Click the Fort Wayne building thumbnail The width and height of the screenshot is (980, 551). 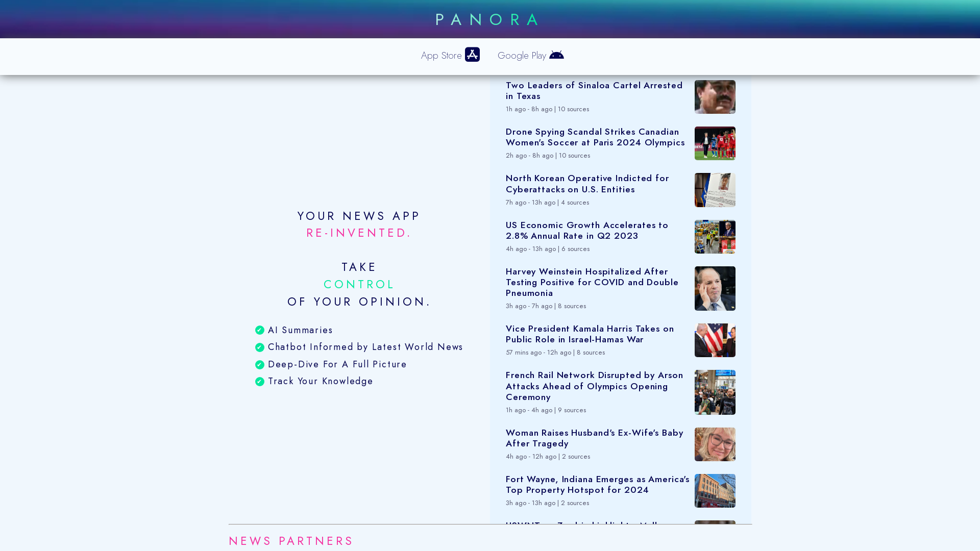[715, 491]
